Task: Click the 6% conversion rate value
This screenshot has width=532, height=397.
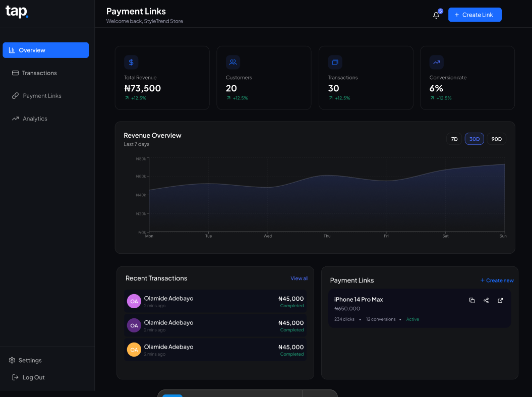Action: click(436, 89)
